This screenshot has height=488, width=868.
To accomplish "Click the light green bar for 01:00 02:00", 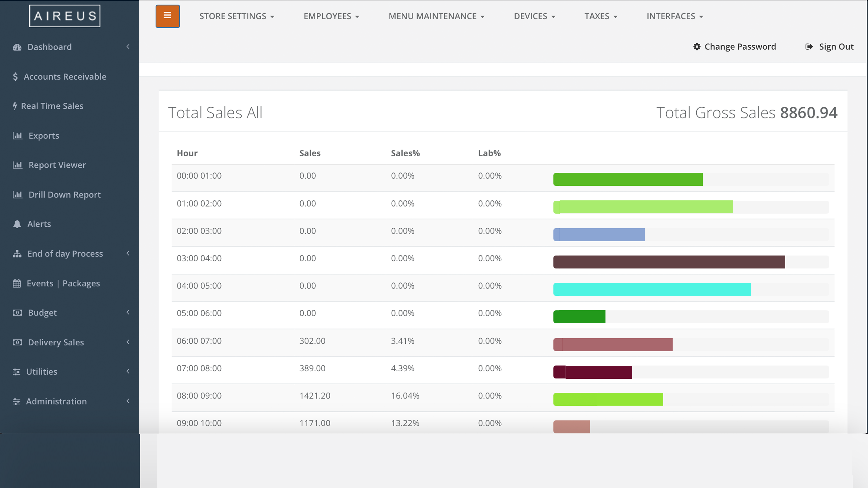I will [643, 207].
